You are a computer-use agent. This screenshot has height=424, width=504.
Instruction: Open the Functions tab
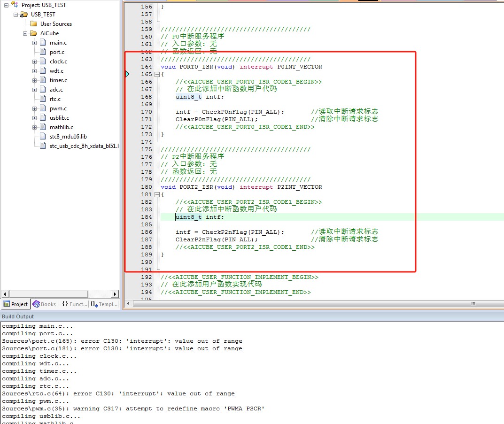[74, 304]
